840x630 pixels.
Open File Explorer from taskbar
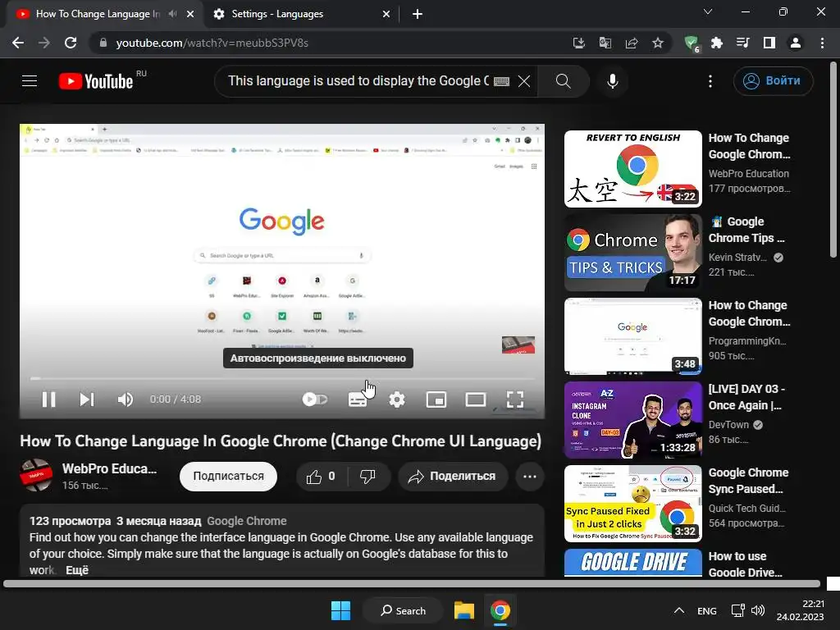[x=464, y=610]
